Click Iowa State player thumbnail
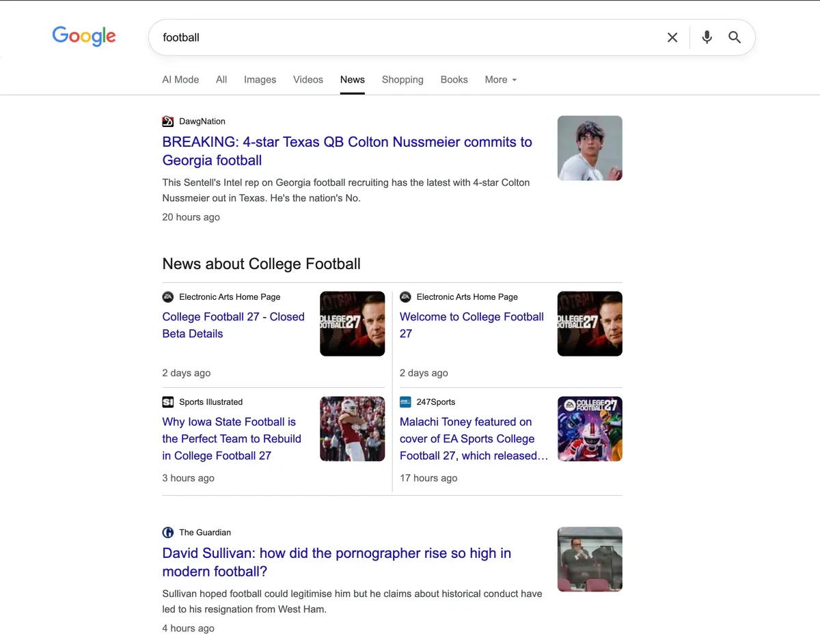Image resolution: width=820 pixels, height=644 pixels. [x=353, y=429]
